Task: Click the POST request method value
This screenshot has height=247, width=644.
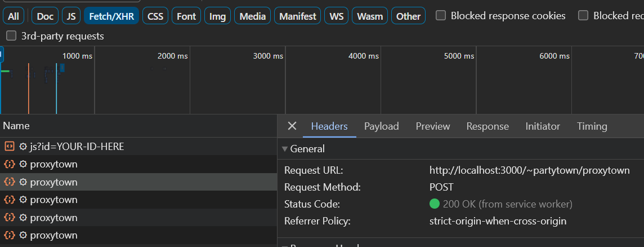Action: click(441, 187)
